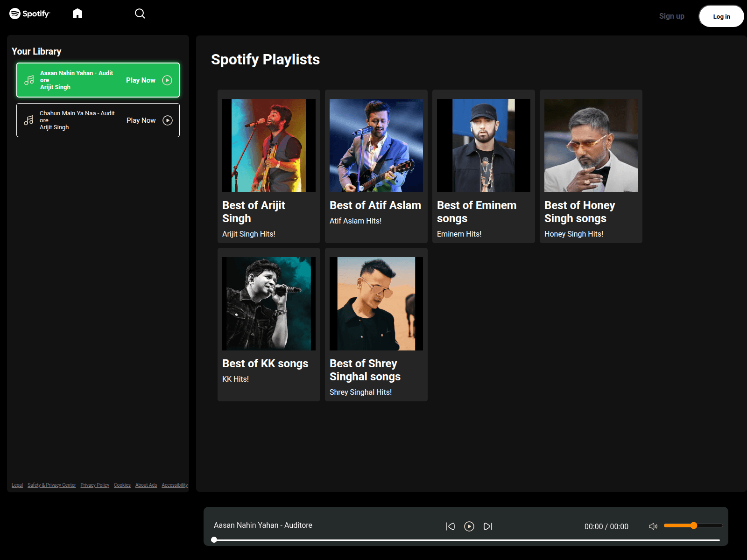Image resolution: width=747 pixels, height=560 pixels.
Task: Open Best of Atif Aslam cover image
Action: click(x=376, y=146)
